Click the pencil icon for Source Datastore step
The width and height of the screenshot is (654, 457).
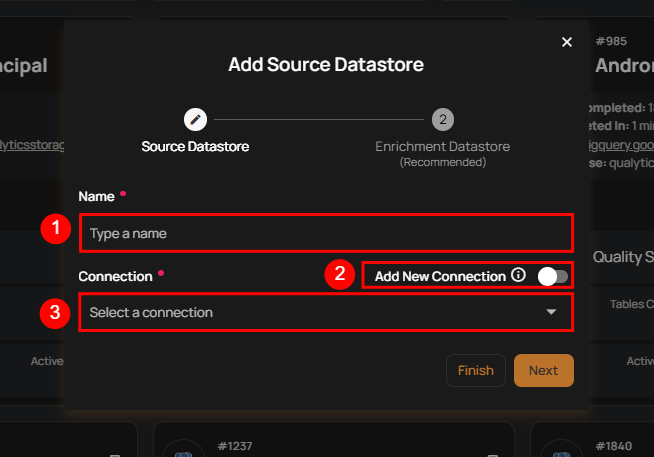click(195, 120)
